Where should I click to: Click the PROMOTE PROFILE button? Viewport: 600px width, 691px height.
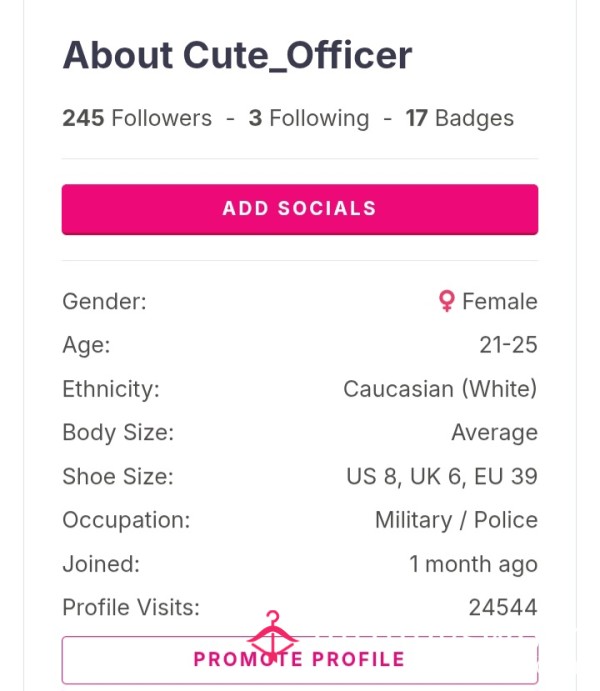point(300,660)
